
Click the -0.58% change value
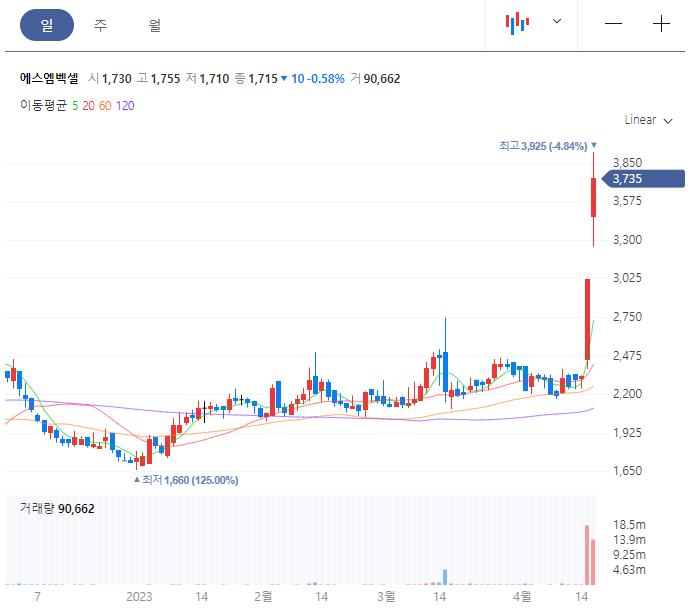point(326,79)
